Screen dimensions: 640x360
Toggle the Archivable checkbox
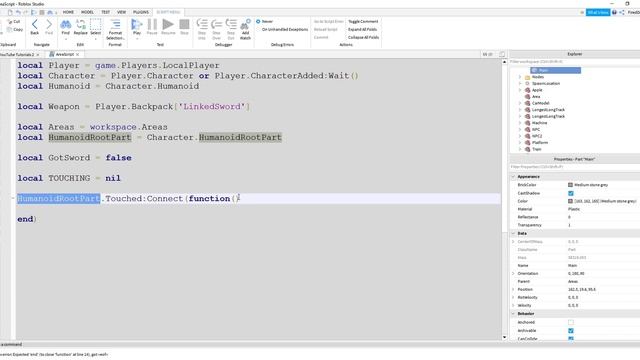(x=571, y=331)
